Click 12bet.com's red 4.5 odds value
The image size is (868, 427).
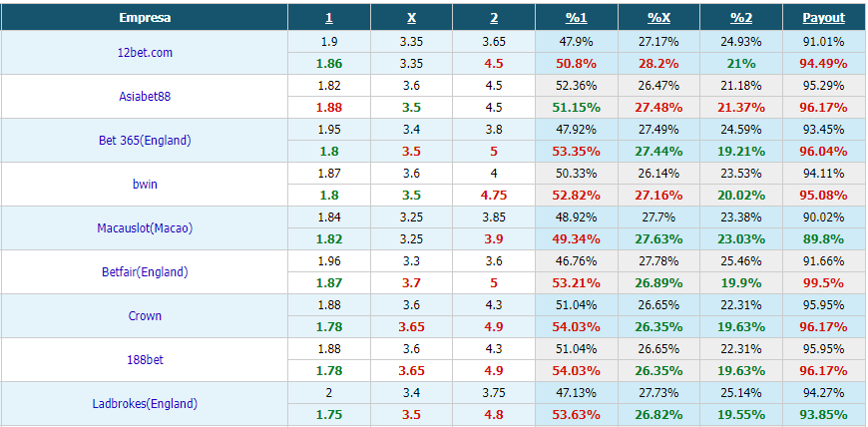click(494, 64)
